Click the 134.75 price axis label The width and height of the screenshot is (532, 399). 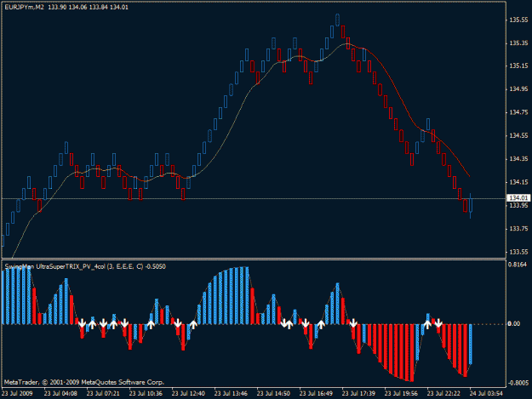tap(518, 112)
